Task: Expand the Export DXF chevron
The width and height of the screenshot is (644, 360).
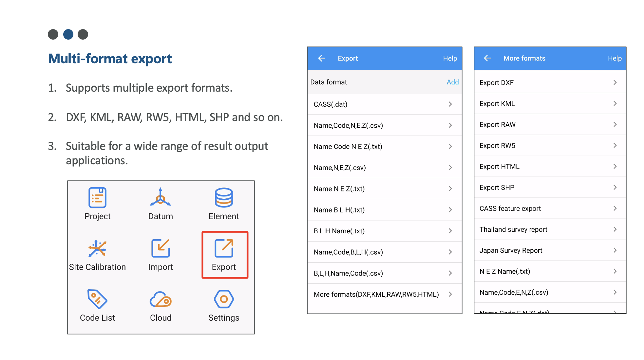Action: point(615,82)
